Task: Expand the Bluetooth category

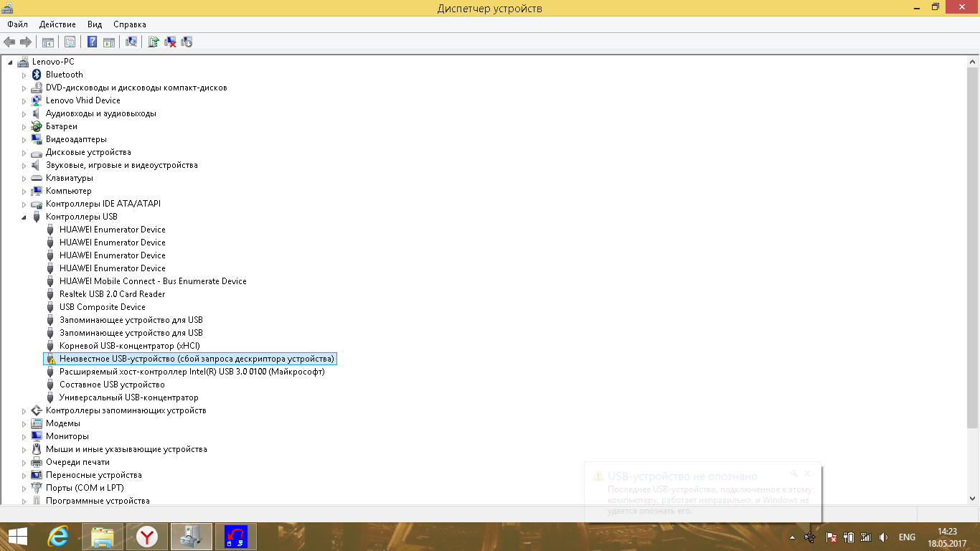Action: click(24, 75)
